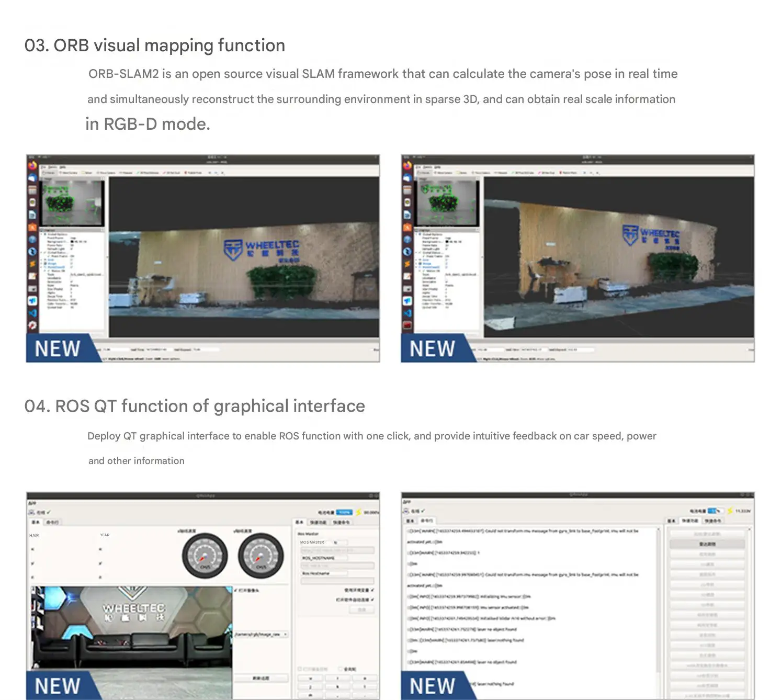
Task: Click the 'u' direction key in left QT window
Action: pos(310,678)
